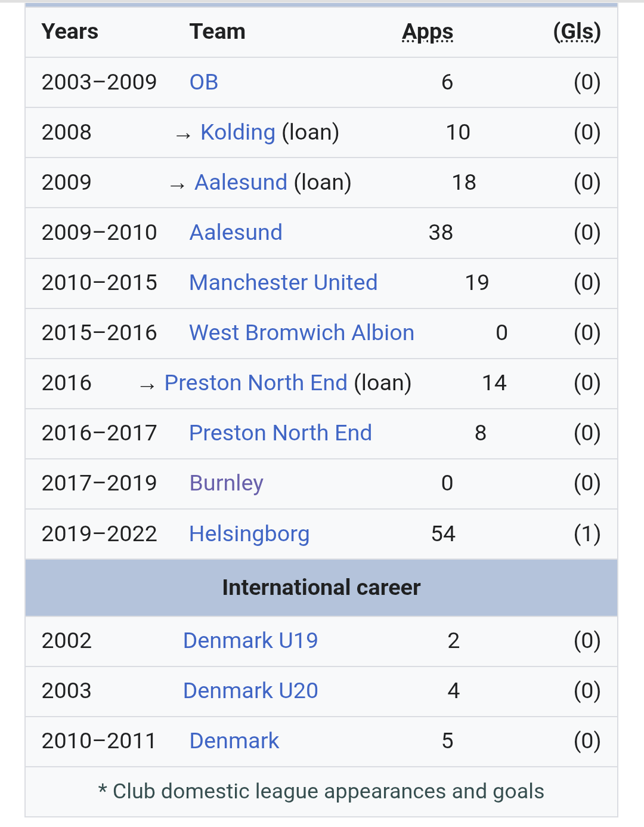Screen dimensions: 644x827
Task: Click the Years column header
Action: click(x=70, y=32)
